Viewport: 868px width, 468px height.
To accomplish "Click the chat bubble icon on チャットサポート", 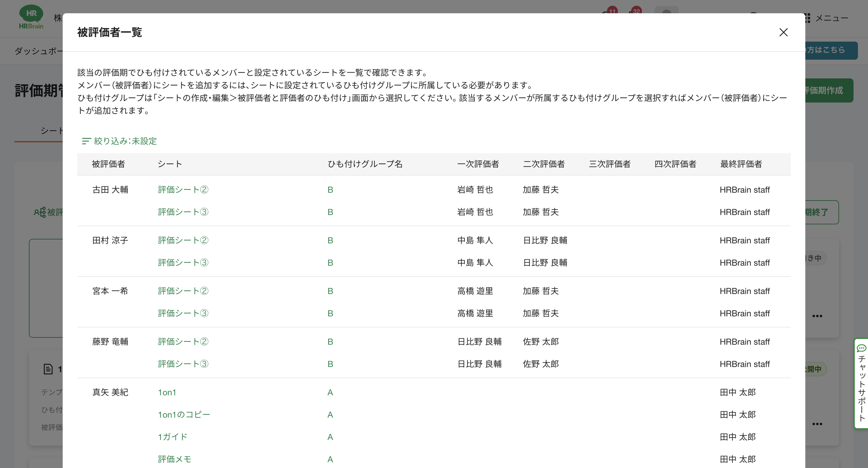I will (861, 348).
